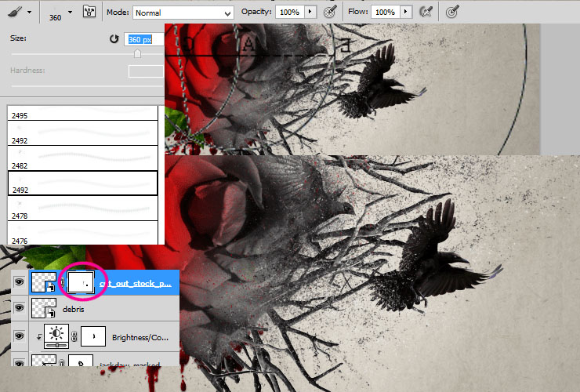The height and width of the screenshot is (392, 580).
Task: Hide the debris layer
Action: 20,308
